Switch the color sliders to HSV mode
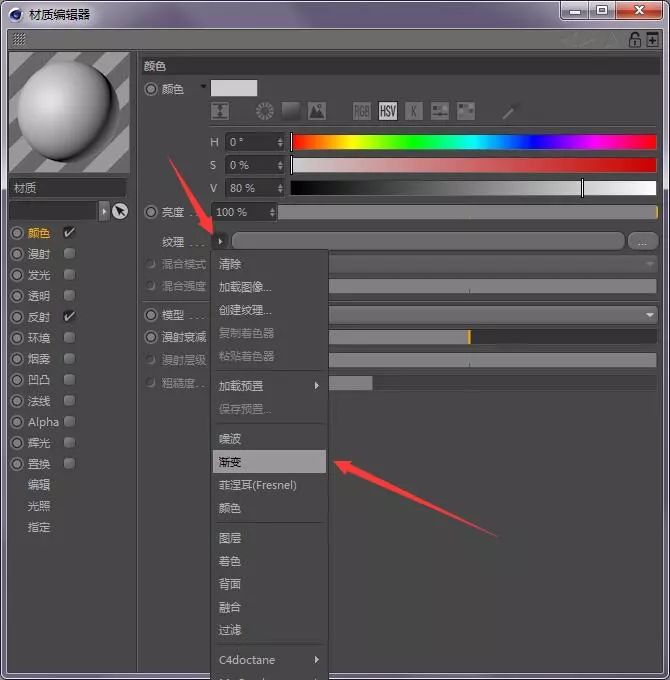Screen dimensions: 670x680 tap(388, 111)
